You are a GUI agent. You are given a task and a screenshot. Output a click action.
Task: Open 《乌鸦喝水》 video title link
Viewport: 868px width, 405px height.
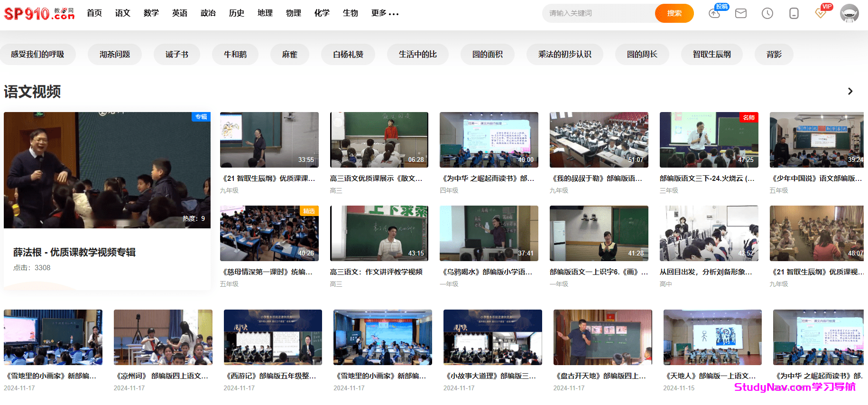pos(487,272)
